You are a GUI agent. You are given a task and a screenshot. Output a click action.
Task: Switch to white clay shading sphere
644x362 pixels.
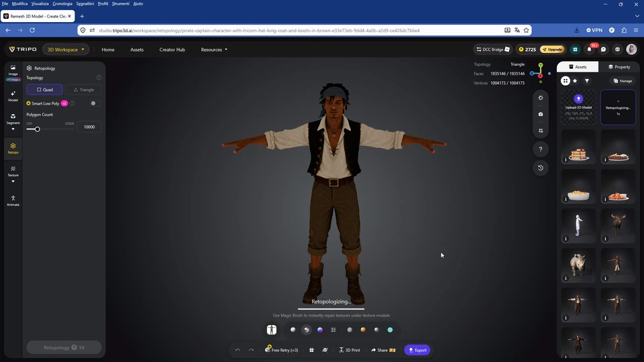293,330
